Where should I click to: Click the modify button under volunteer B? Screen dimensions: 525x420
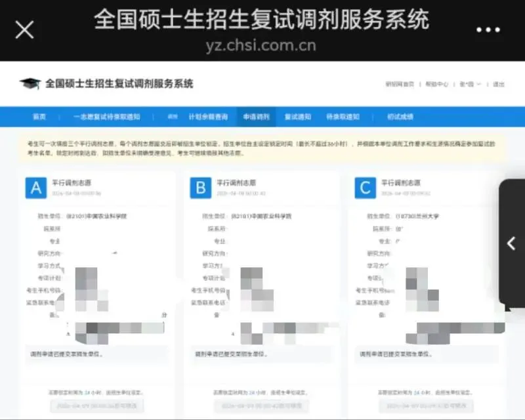pyautogui.click(x=261, y=406)
